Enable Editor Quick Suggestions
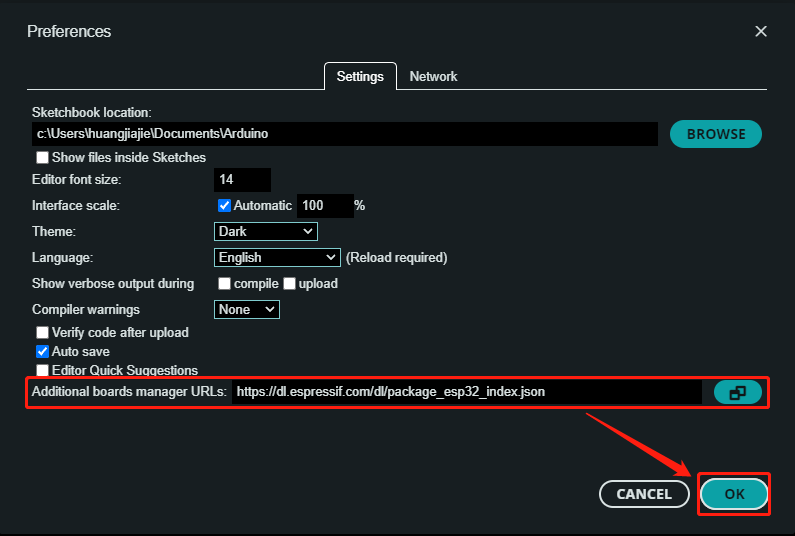Image resolution: width=795 pixels, height=536 pixels. pyautogui.click(x=43, y=370)
